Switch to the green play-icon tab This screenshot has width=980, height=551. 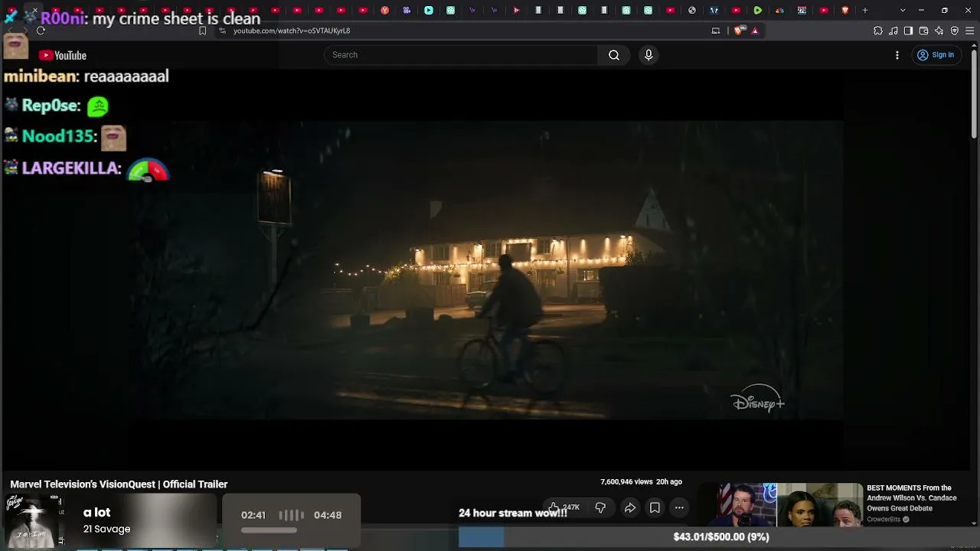coord(758,10)
